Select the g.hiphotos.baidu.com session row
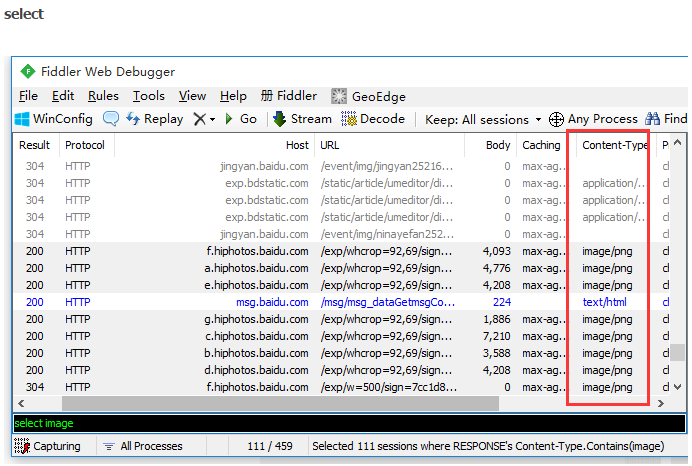Screen dimensions: 692x466 [341, 319]
